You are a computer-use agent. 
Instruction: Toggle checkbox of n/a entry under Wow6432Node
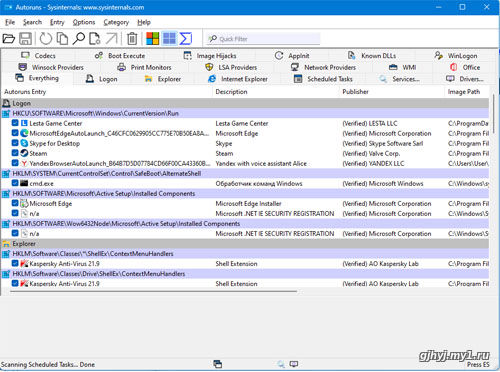15,233
